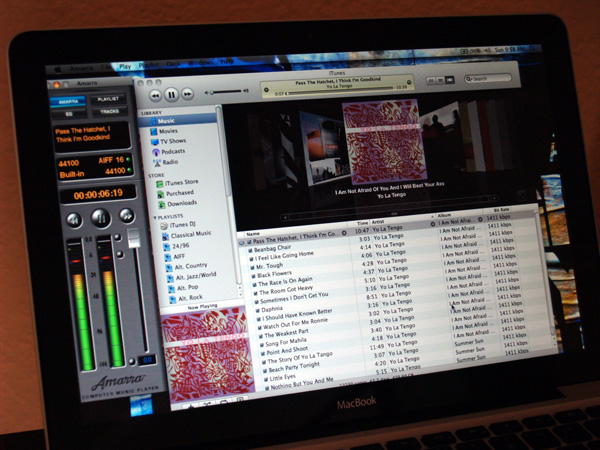Skip to next track in iTunes
This screenshot has height=450, width=600.
(x=188, y=94)
